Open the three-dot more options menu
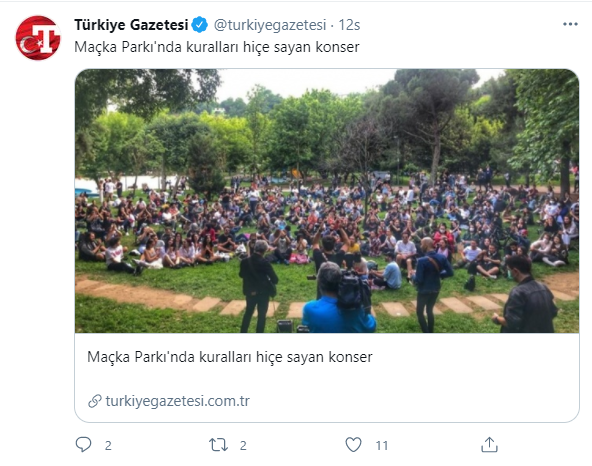This screenshot has height=466, width=592. pyautogui.click(x=570, y=24)
